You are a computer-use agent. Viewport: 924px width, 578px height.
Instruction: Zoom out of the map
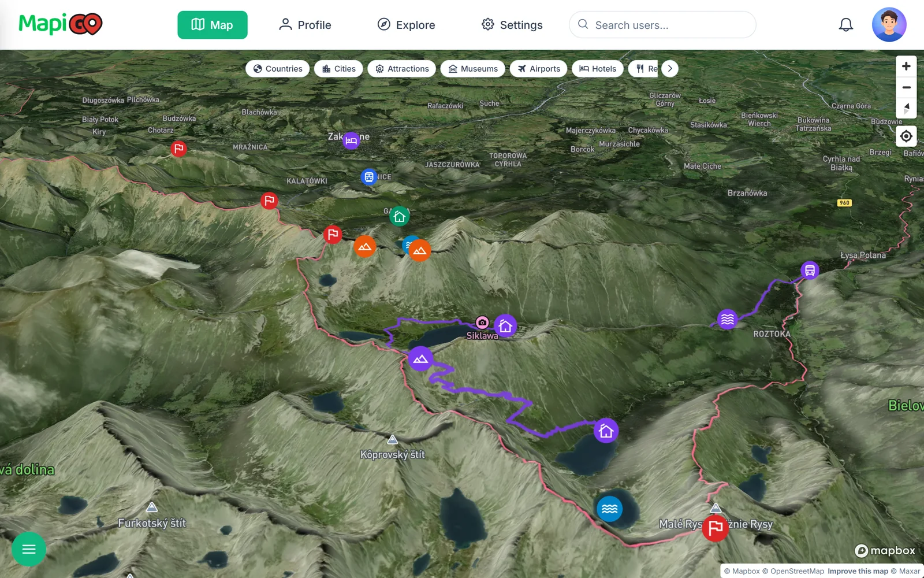pyautogui.click(x=906, y=87)
